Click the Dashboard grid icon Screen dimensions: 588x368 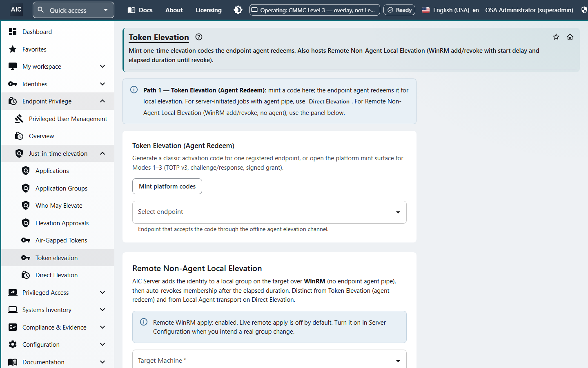[x=13, y=31]
